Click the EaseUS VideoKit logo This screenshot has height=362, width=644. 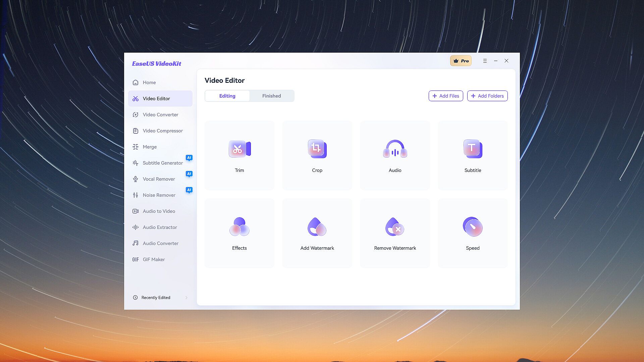[156, 64]
